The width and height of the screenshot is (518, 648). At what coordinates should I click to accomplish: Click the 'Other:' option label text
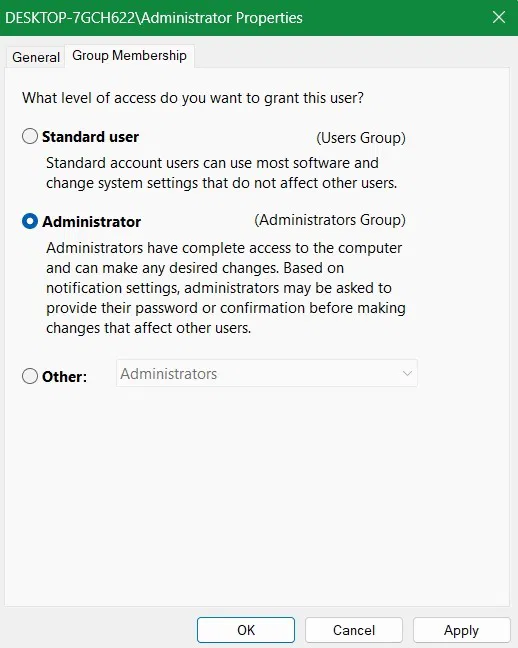[x=64, y=376]
